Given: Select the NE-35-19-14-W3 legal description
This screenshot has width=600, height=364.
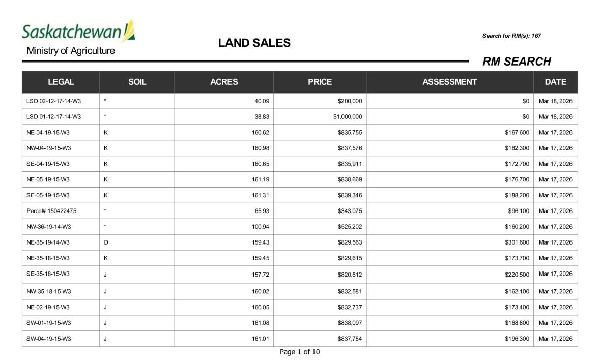Looking at the screenshot, I should (x=48, y=242).
